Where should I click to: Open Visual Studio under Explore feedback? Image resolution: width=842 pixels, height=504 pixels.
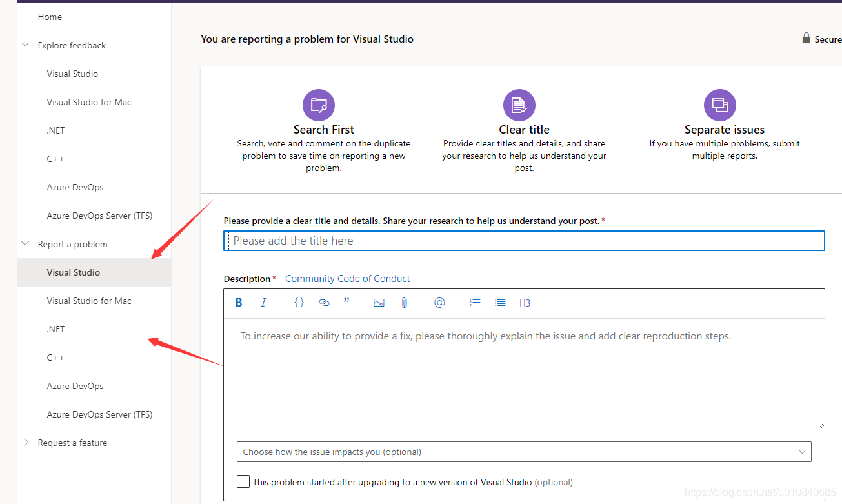pyautogui.click(x=72, y=74)
